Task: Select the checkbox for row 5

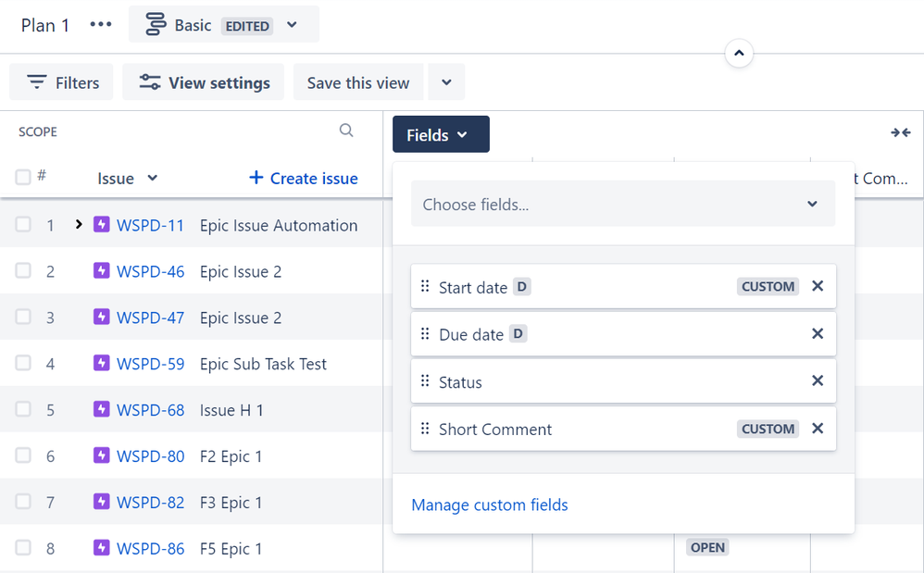Action: [23, 409]
